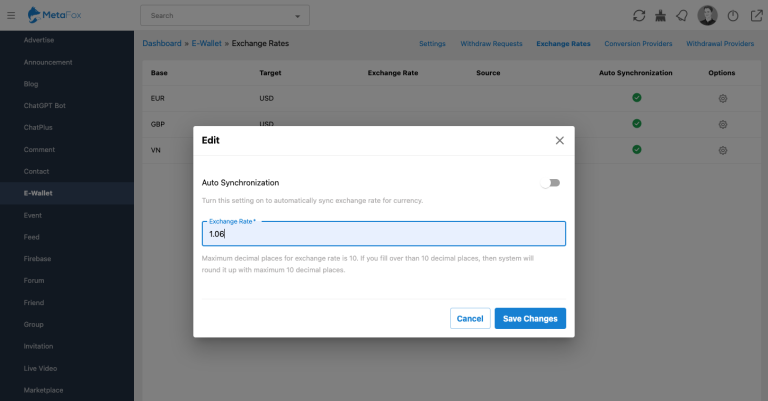Select Marketplace in the sidebar
This screenshot has height=401, width=768.
(x=44, y=390)
